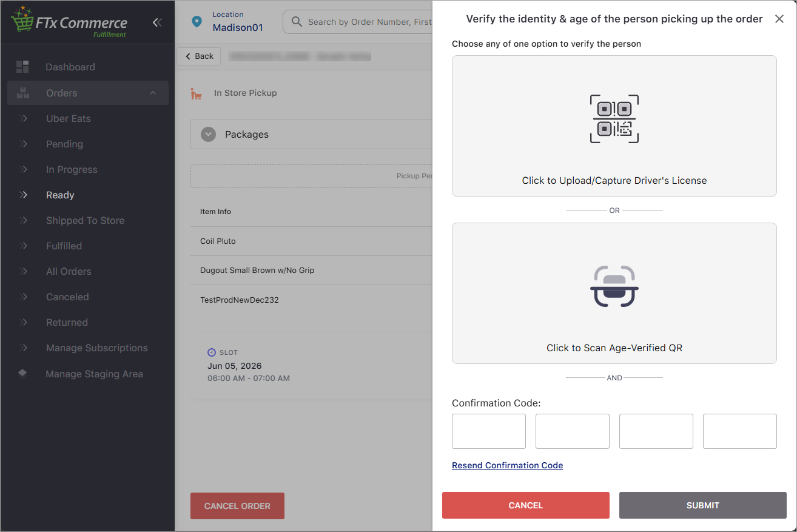Click the arrow icon beside All Orders

[x=24, y=272]
